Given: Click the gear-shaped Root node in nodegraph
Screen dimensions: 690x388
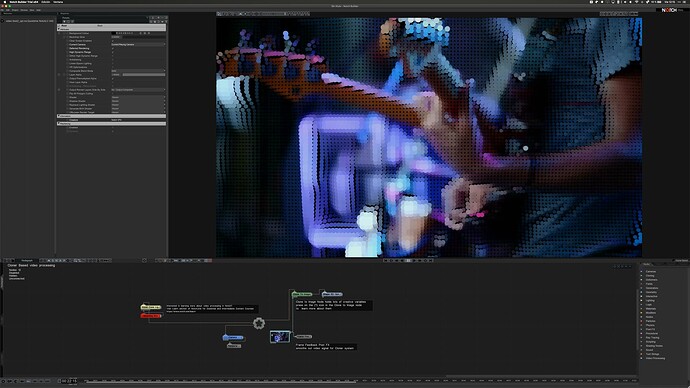Looking at the screenshot, I should click(259, 323).
